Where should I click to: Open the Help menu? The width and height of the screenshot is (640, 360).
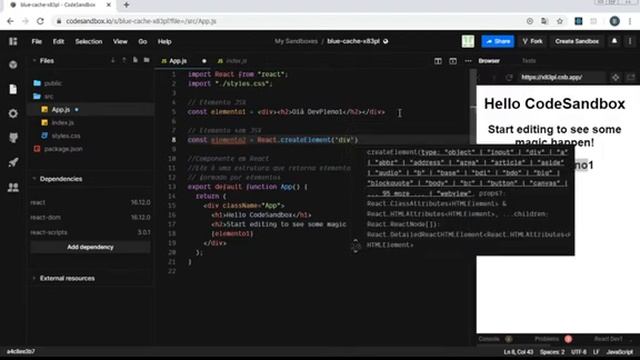(x=164, y=41)
